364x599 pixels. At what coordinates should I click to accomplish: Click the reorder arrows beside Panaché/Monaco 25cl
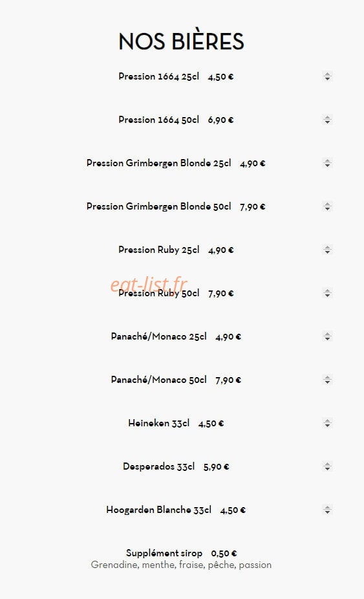coord(327,336)
